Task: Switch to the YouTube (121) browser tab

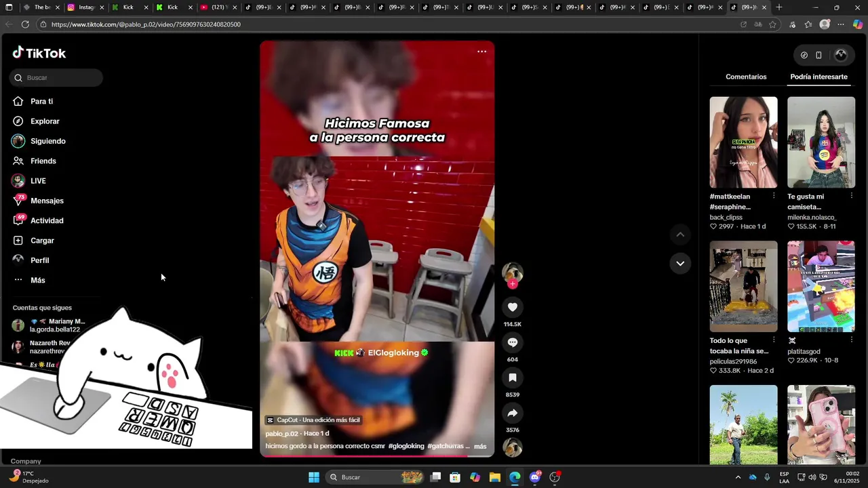Action: [217, 7]
